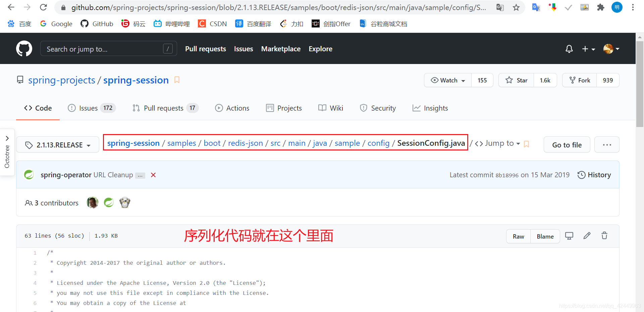Viewport: 644px width, 312px height.
Task: Click the GitHub octocat logo
Action: 24,49
